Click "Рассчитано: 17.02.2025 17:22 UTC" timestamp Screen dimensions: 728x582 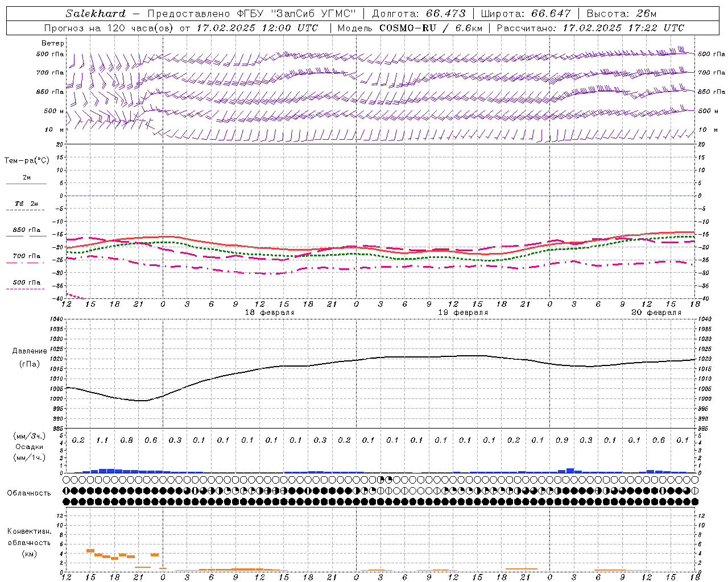coord(590,28)
